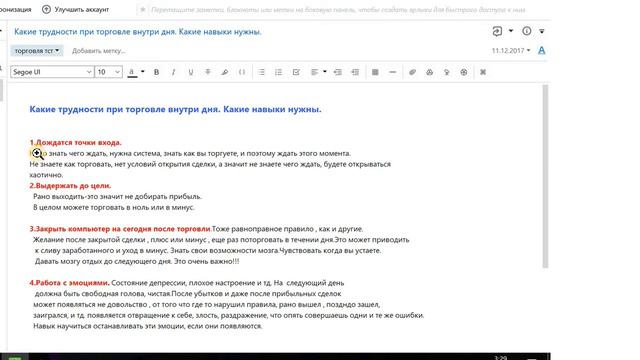Viewport: 640px width, 360px height.
Task: Toggle underline formatting
Action: [191, 72]
